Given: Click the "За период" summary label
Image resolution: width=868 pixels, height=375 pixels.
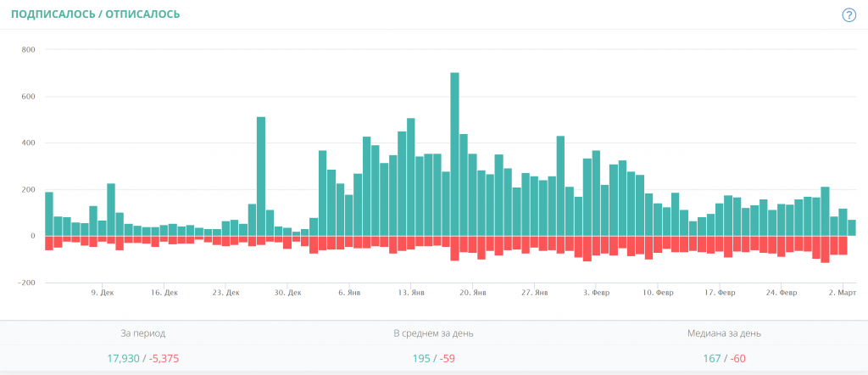Looking at the screenshot, I should point(143,333).
